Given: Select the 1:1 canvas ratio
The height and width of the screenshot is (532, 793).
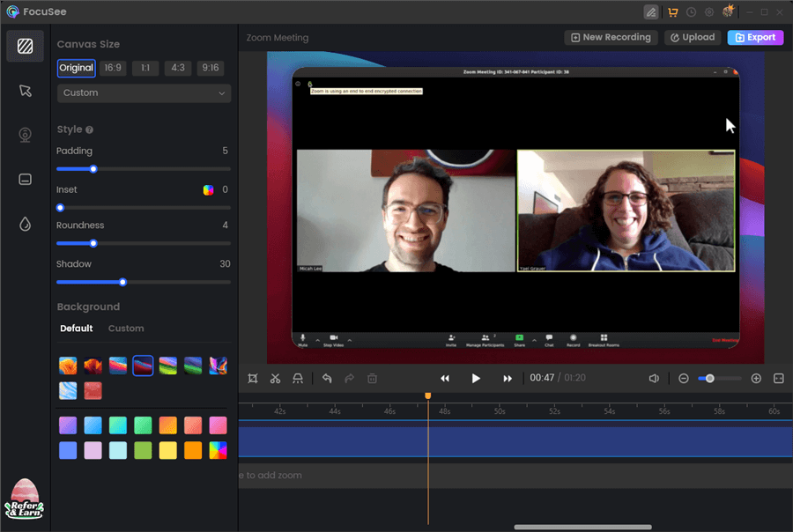Looking at the screenshot, I should pos(145,68).
